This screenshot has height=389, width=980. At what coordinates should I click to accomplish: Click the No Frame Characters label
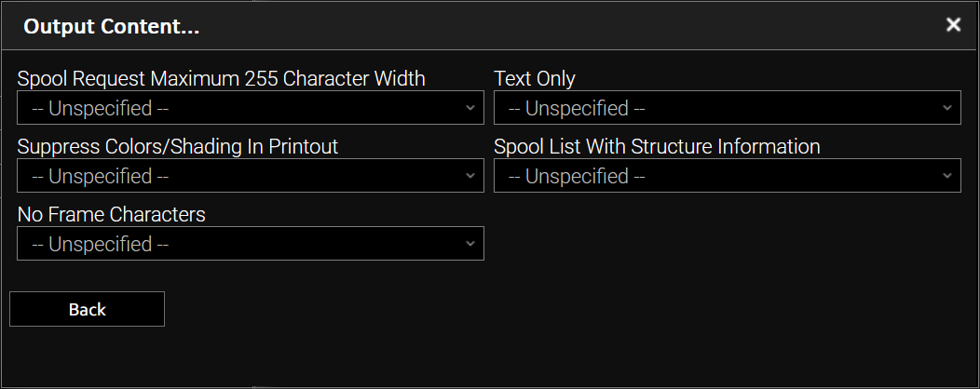(111, 215)
